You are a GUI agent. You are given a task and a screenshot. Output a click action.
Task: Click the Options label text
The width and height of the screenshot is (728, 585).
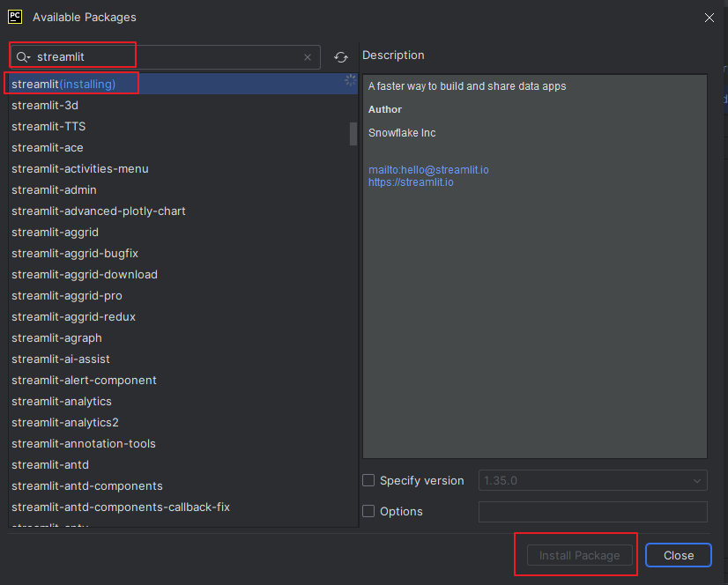click(x=401, y=511)
